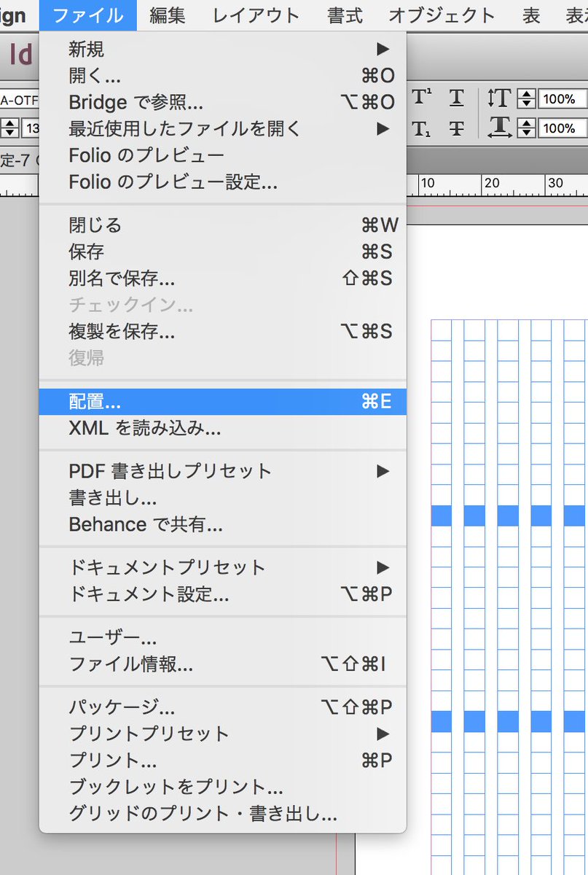Choose 別名で保存... menu item
This screenshot has height=875, width=588.
(x=223, y=279)
